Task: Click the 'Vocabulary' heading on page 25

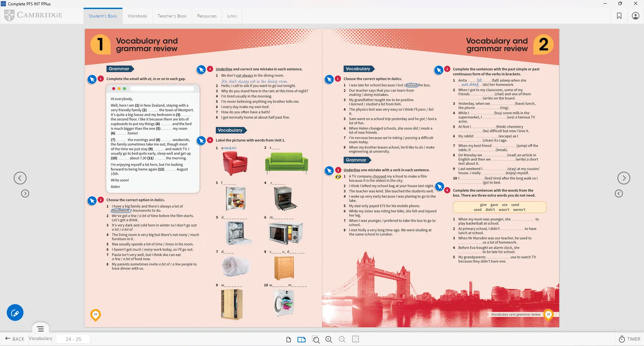Action: tap(358, 69)
